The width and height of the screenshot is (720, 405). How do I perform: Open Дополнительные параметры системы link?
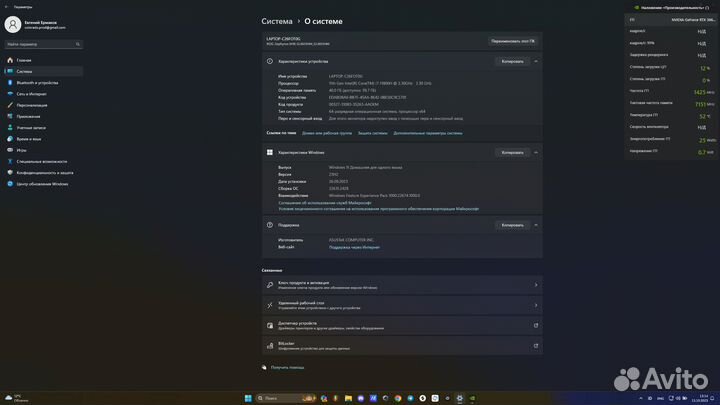[428, 133]
